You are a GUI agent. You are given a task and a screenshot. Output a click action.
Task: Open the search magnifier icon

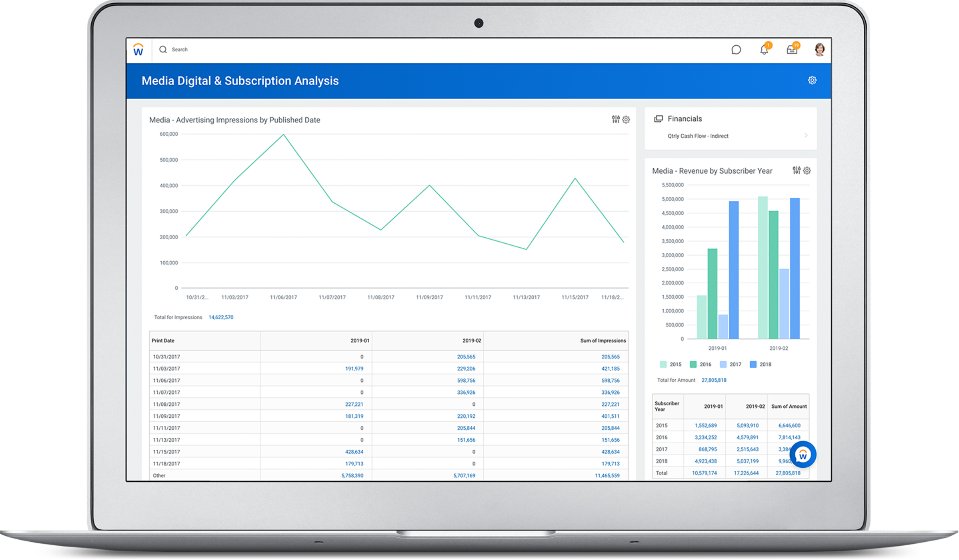tap(163, 49)
